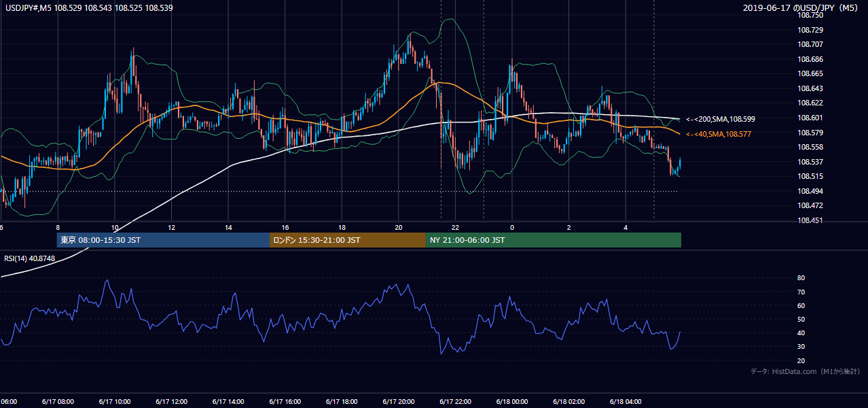Click the 6/17 10:00 time label
The width and height of the screenshot is (868, 408).
114,402
